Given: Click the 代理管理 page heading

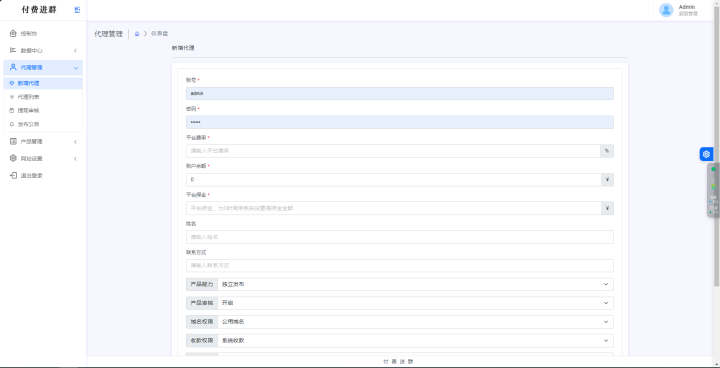Looking at the screenshot, I should pos(108,34).
